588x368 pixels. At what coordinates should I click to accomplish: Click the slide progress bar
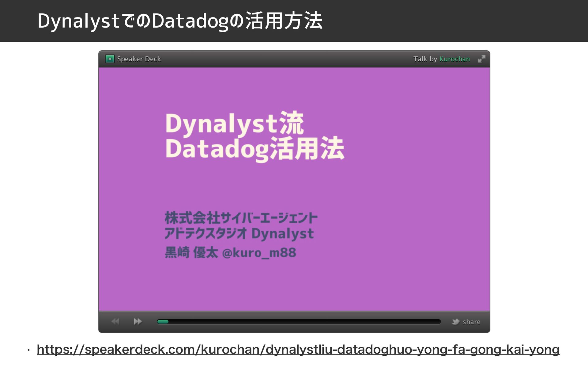(299, 322)
